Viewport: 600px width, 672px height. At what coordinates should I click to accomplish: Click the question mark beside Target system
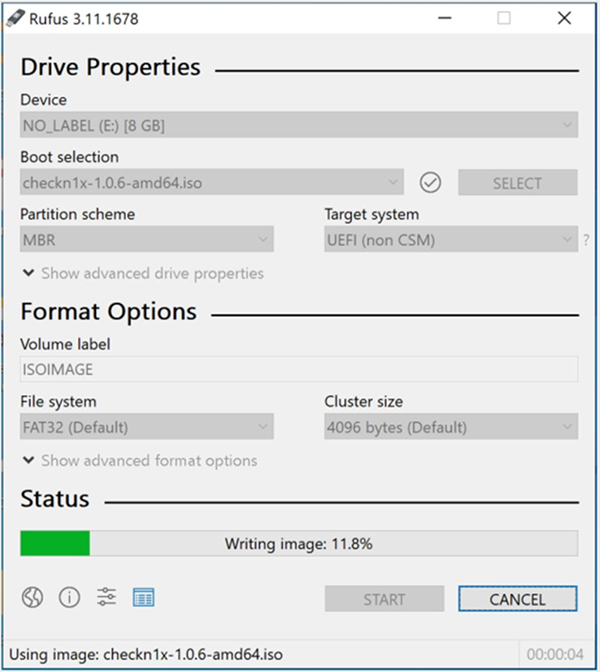point(586,240)
